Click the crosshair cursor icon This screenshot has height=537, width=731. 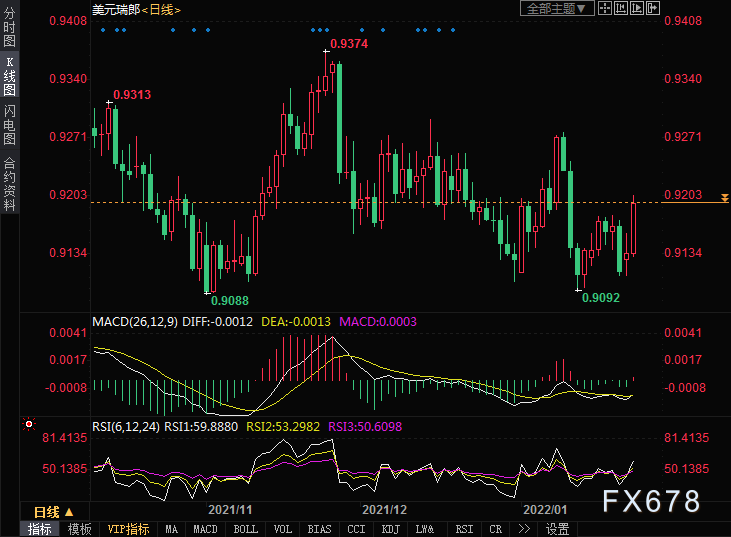(x=606, y=9)
